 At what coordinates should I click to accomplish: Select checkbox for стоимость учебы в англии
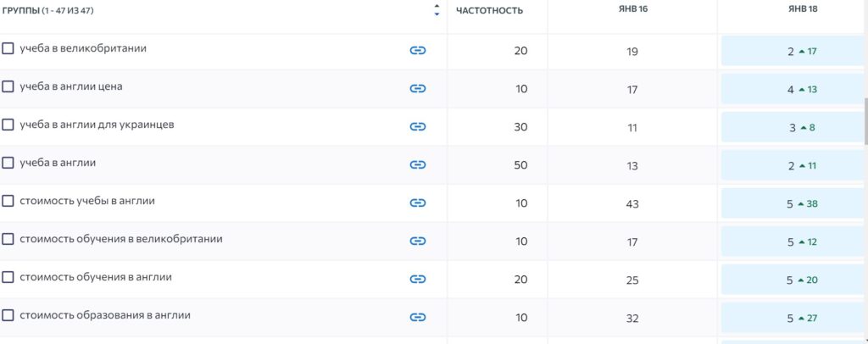(x=8, y=201)
